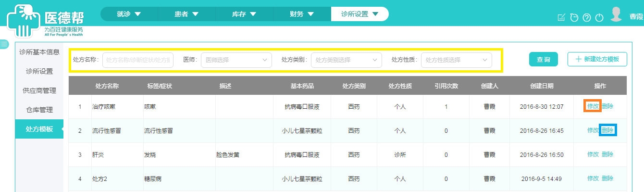Click the date 2016-9-5 14:49
Image resolution: width=644 pixels, height=192 pixels.
coord(542,179)
